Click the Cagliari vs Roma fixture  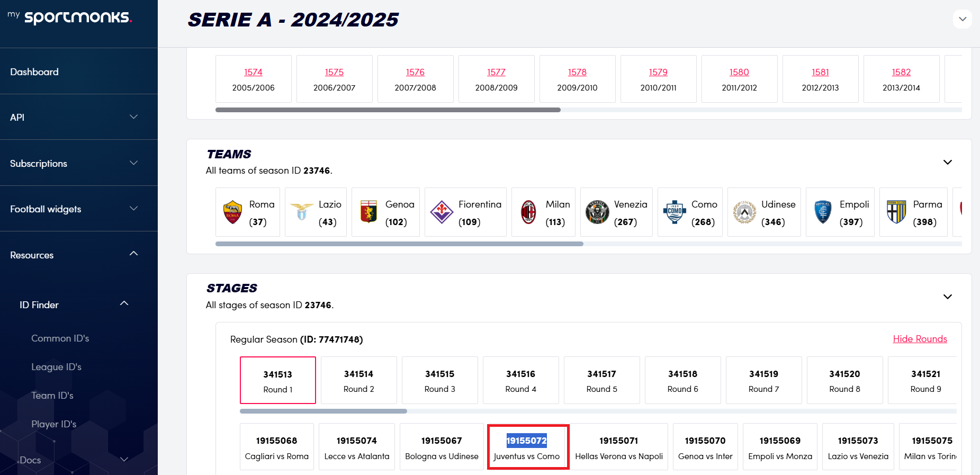(x=277, y=447)
